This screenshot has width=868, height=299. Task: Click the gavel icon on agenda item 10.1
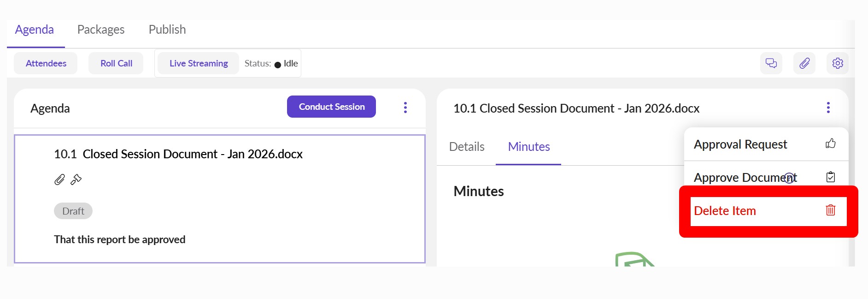click(76, 179)
